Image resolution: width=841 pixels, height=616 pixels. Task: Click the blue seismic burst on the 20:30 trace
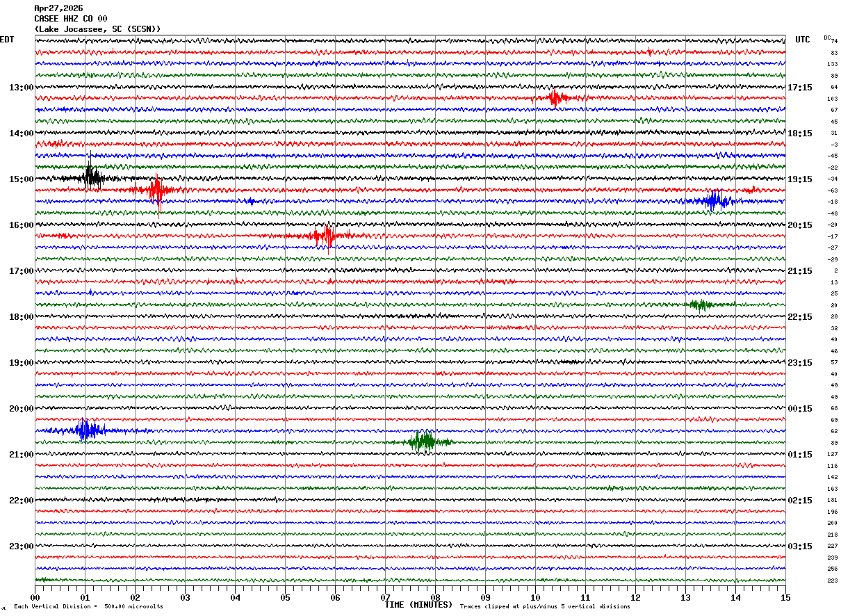(87, 430)
